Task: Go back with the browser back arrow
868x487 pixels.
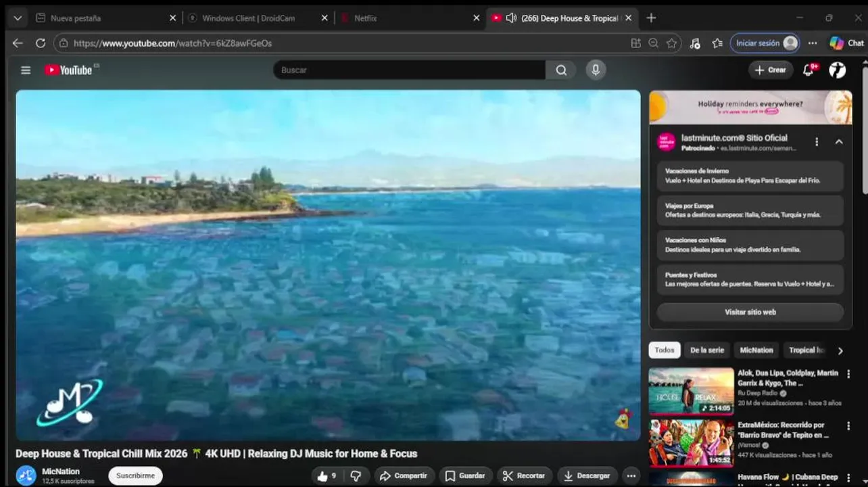Action: (18, 43)
